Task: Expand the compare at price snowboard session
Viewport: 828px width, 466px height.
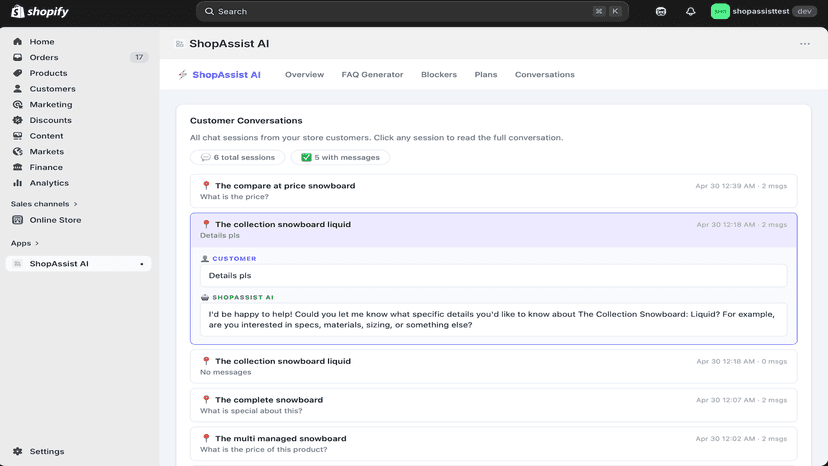Action: coord(493,191)
